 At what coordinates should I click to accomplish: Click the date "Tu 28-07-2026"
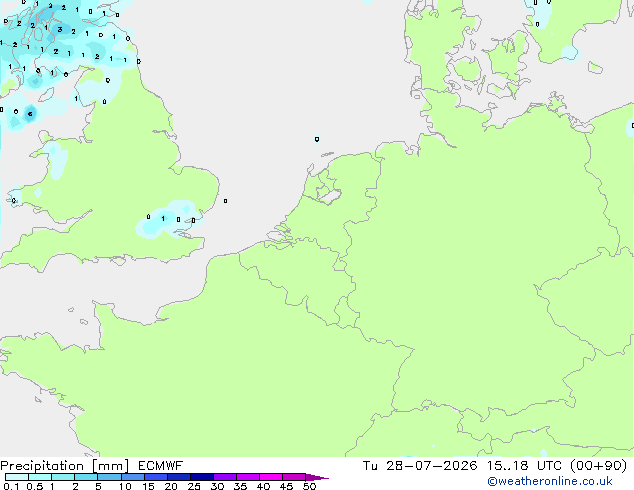[x=420, y=466]
